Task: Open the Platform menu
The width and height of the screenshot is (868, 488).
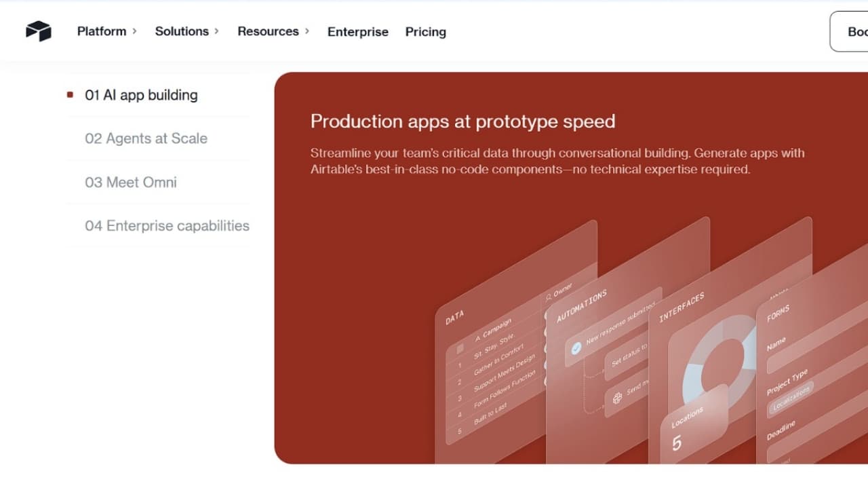Action: click(102, 31)
